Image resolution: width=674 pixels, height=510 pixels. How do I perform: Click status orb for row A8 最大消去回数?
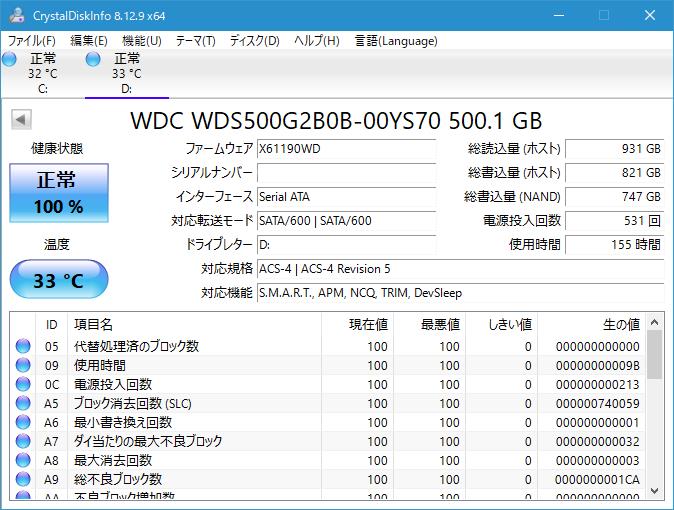[x=23, y=460]
